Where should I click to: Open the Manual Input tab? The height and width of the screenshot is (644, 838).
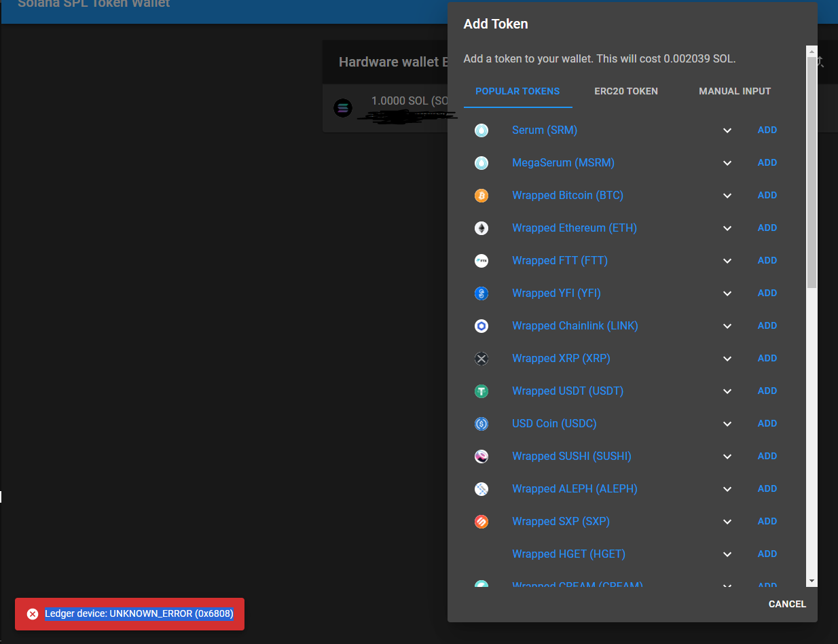(x=735, y=91)
